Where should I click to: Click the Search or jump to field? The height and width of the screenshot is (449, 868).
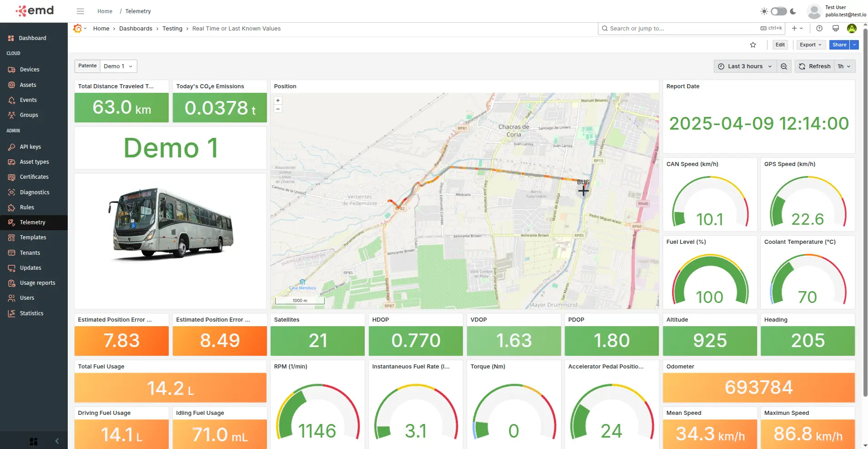691,29
